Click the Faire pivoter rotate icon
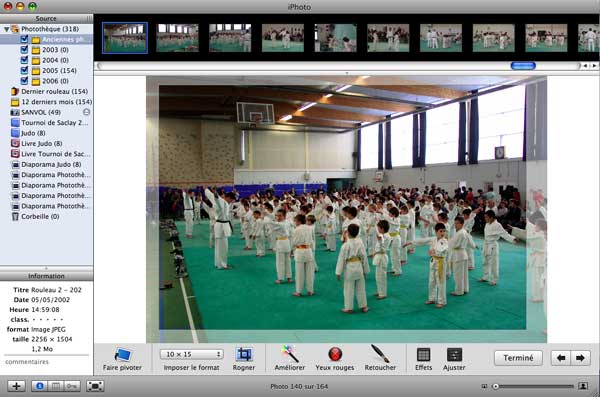Image resolution: width=600 pixels, height=397 pixels. (x=122, y=355)
